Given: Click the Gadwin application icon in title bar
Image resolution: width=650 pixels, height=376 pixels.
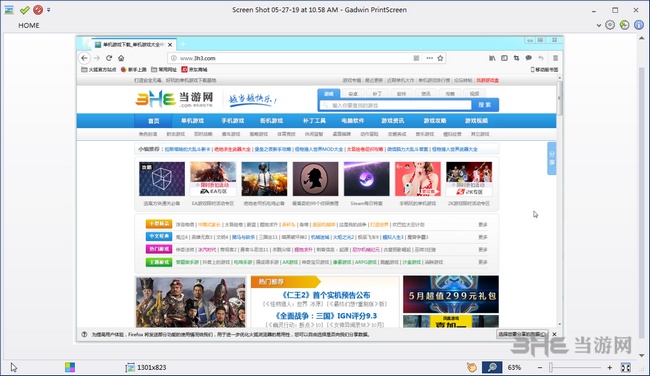Looking at the screenshot, I should (9, 10).
